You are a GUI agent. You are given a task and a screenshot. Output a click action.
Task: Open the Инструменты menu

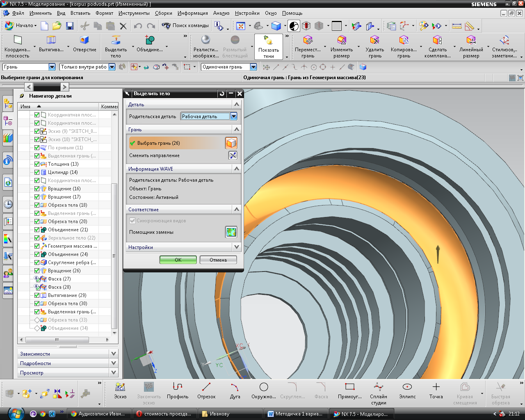tap(134, 13)
